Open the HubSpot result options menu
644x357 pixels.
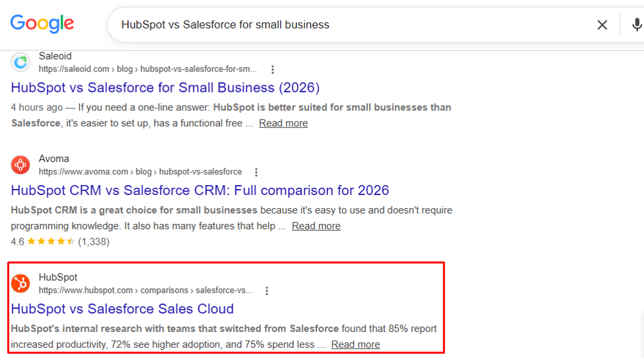[267, 291]
